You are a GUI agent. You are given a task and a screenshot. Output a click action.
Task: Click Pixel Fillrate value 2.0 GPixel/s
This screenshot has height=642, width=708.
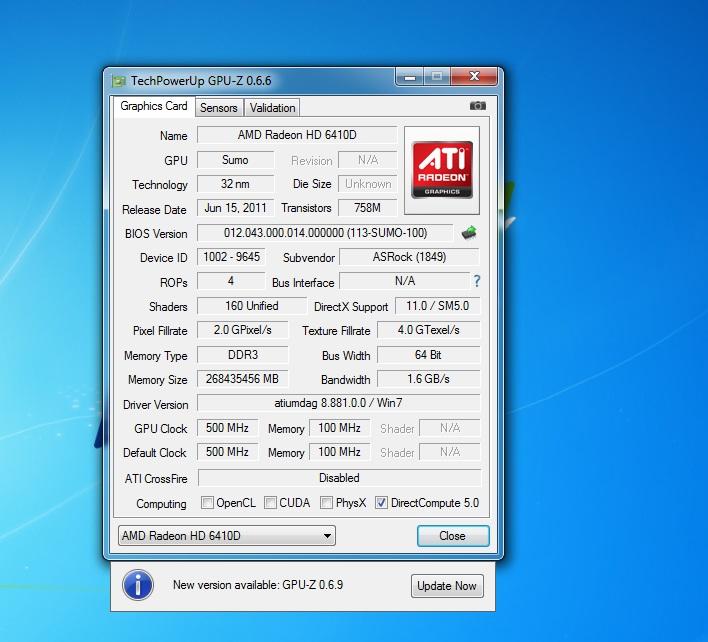pos(242,330)
